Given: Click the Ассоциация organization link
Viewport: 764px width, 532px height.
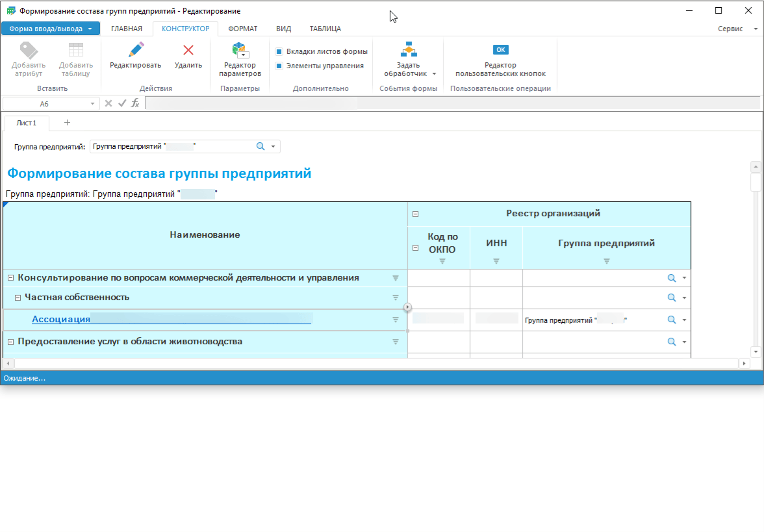Looking at the screenshot, I should tap(61, 319).
